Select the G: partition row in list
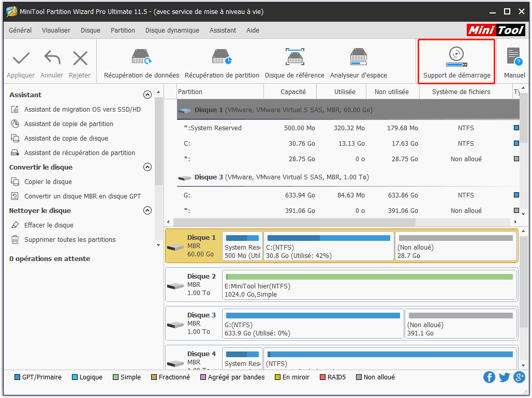This screenshot has height=398, width=532. point(348,195)
